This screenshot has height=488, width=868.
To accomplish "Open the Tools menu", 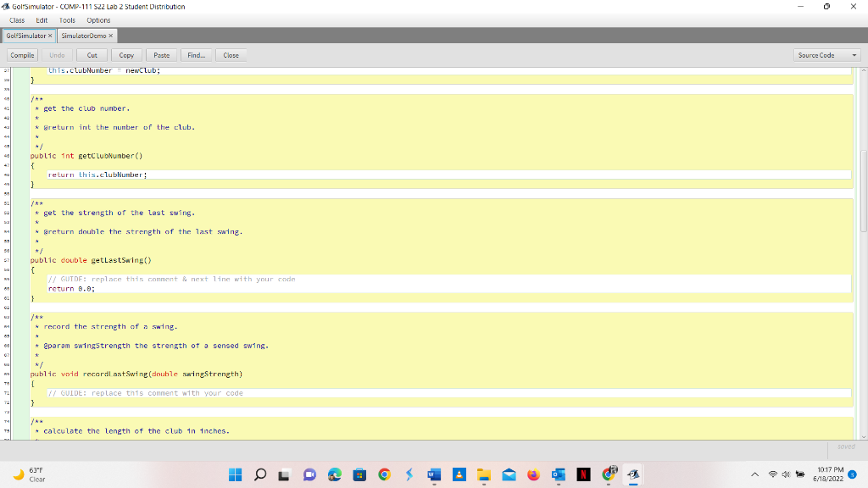I will click(67, 20).
